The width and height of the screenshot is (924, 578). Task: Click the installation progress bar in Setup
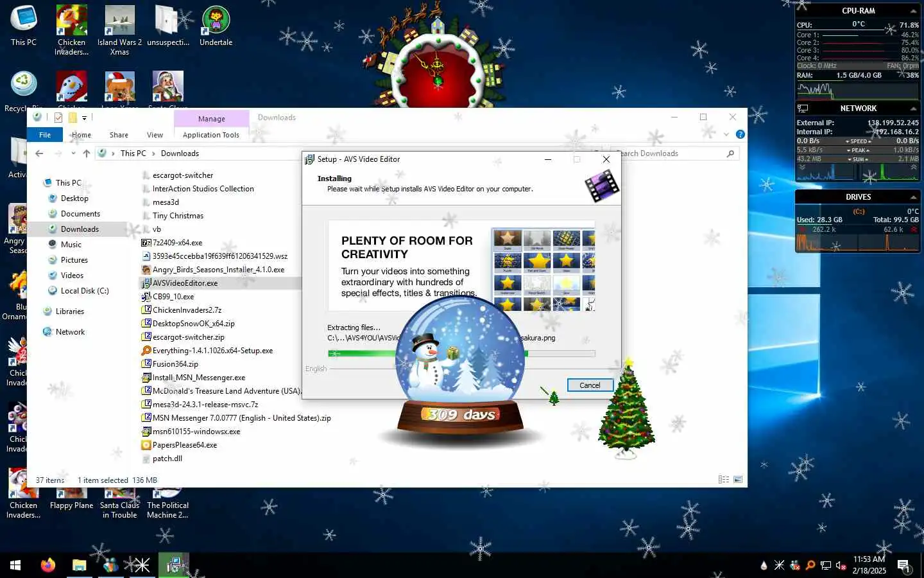pos(461,353)
